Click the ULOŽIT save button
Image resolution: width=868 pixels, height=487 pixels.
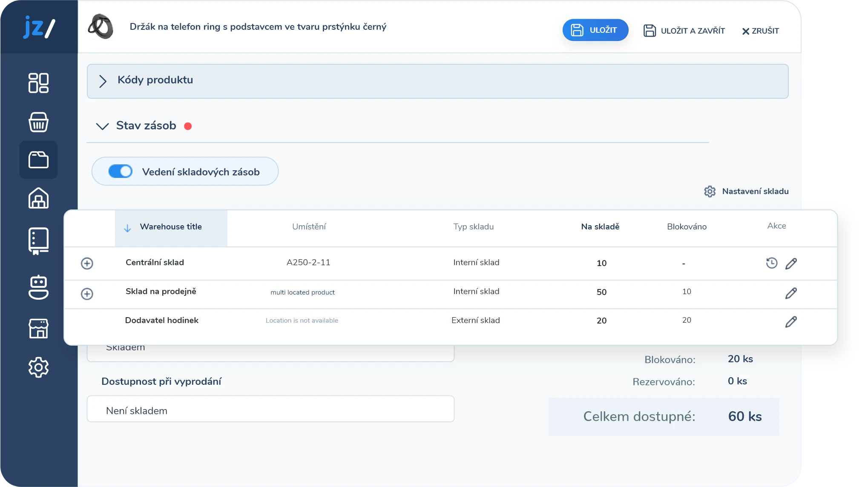click(x=595, y=30)
